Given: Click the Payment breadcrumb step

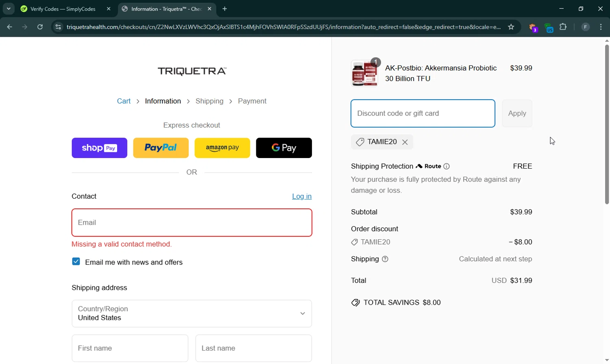Looking at the screenshot, I should [x=252, y=101].
